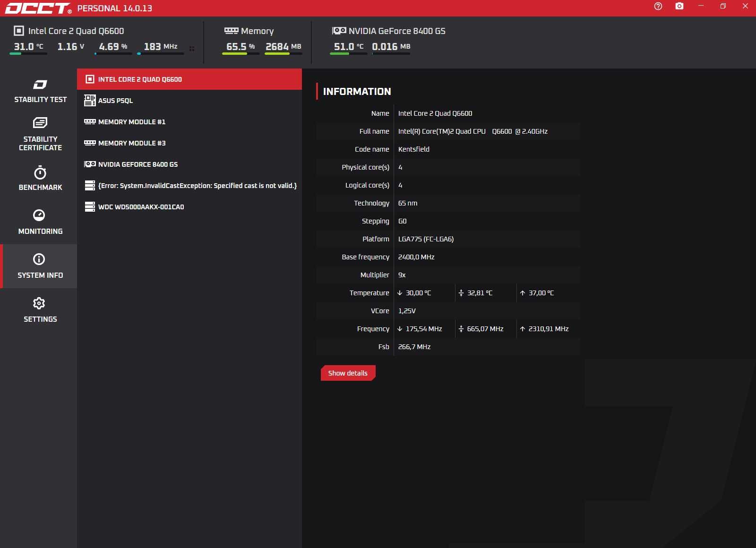Click the CPU frequency 183 MHz reading
The width and height of the screenshot is (756, 548).
click(161, 46)
